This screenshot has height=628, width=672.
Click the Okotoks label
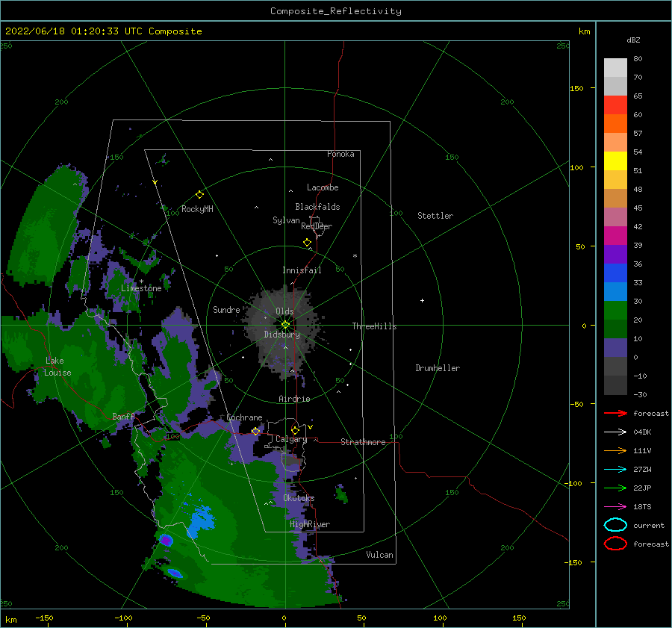(299, 498)
